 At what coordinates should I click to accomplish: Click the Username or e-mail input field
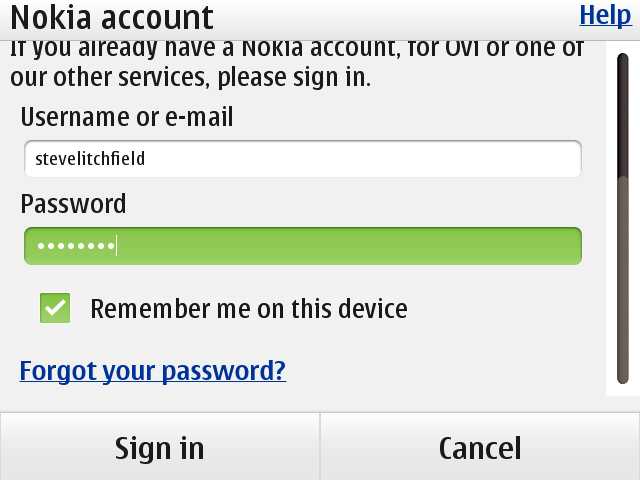(302, 158)
